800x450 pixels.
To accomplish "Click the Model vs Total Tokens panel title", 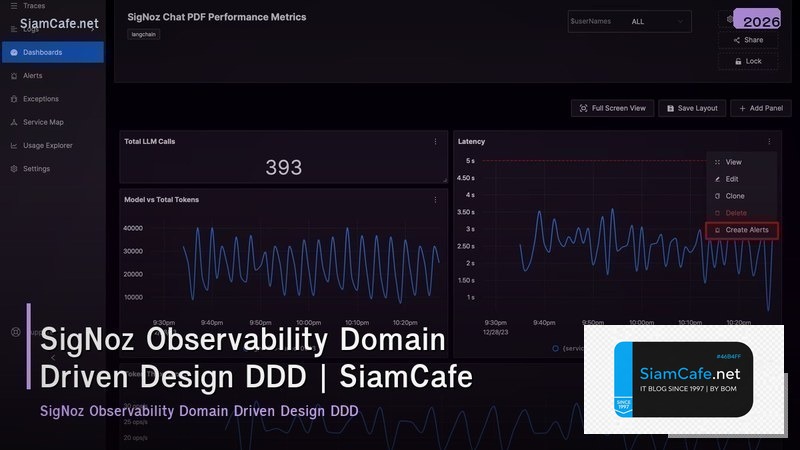I will tap(161, 199).
